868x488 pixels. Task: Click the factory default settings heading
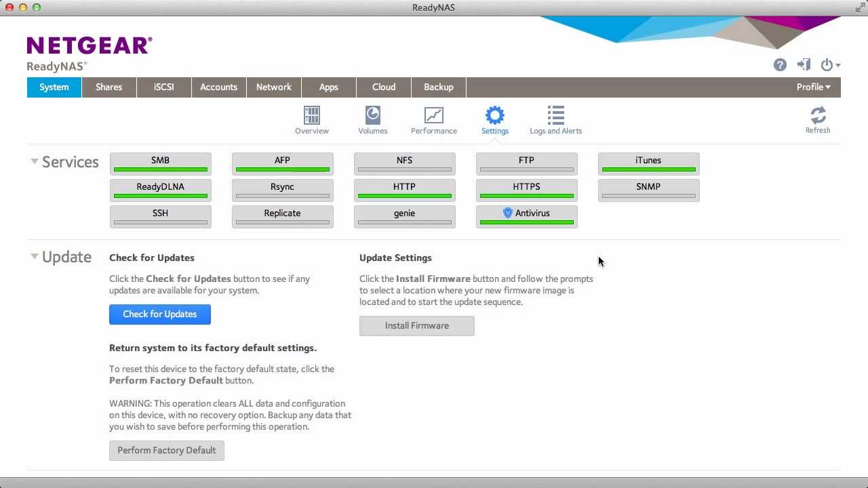coord(213,348)
